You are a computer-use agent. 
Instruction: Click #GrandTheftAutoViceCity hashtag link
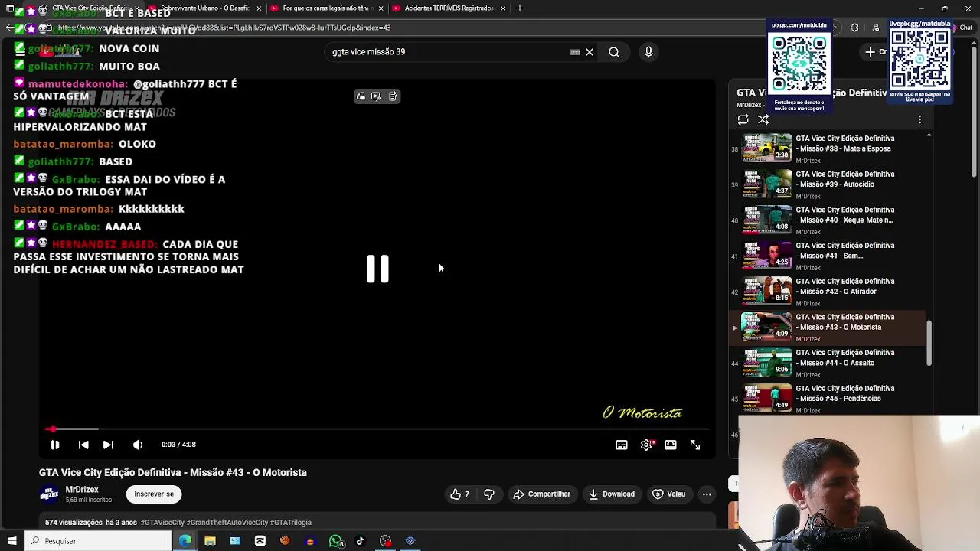pos(227,523)
